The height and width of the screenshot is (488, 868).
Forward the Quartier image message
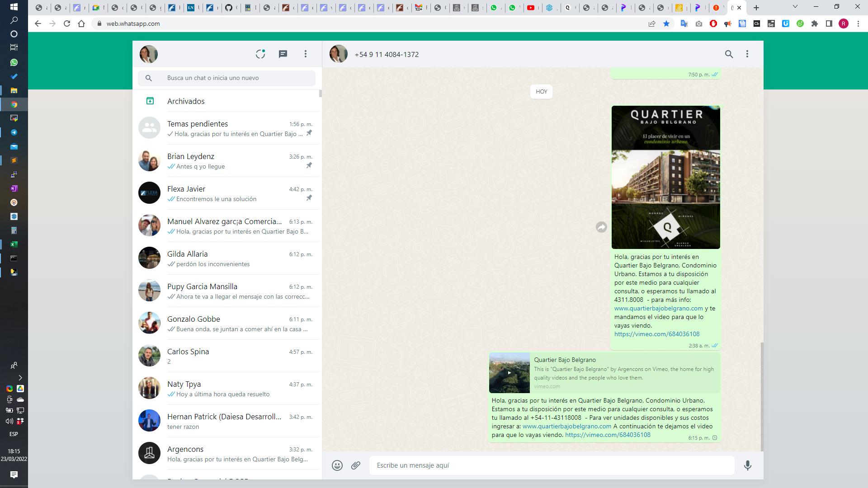coord(601,227)
